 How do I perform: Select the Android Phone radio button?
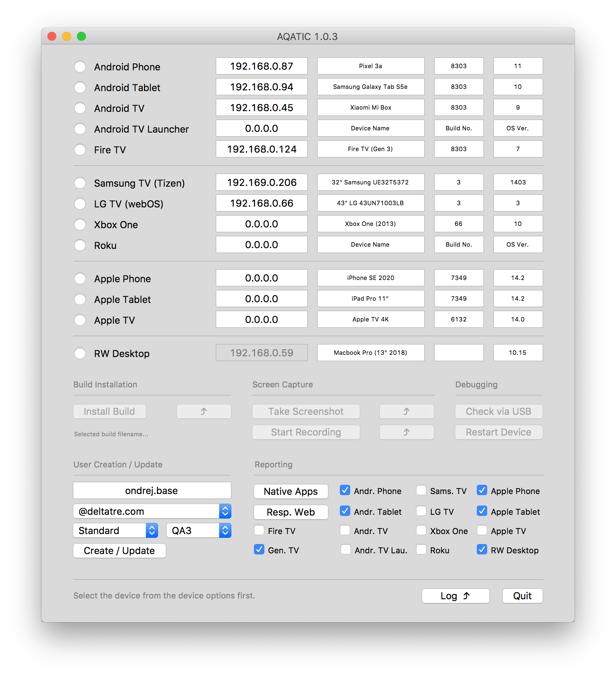pos(80,67)
